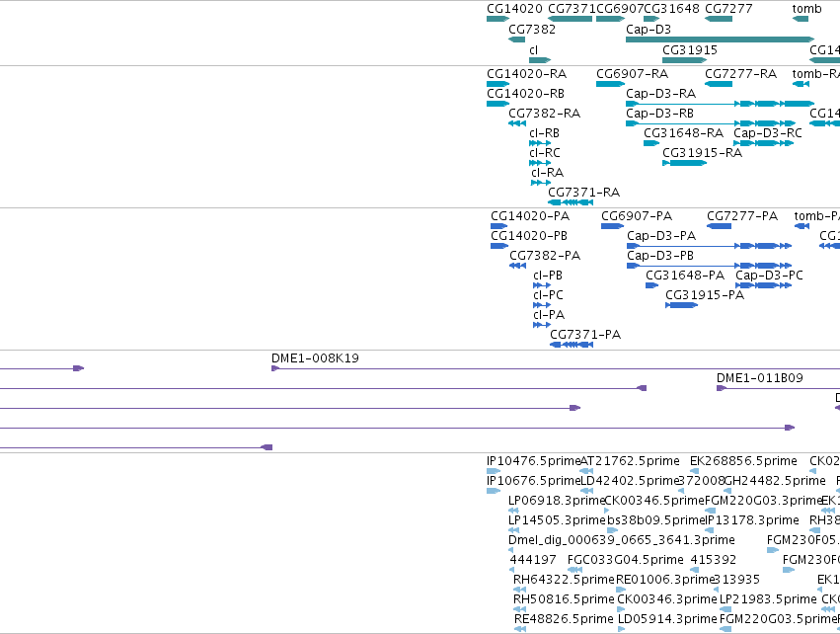Open transcript CG7371-RA
The height and width of the screenshot is (634, 840).
(584, 192)
